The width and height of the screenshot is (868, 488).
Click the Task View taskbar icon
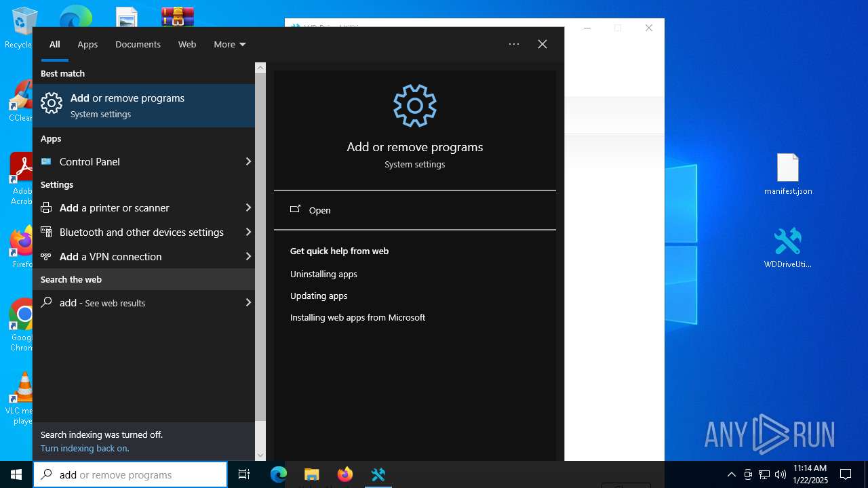(244, 474)
